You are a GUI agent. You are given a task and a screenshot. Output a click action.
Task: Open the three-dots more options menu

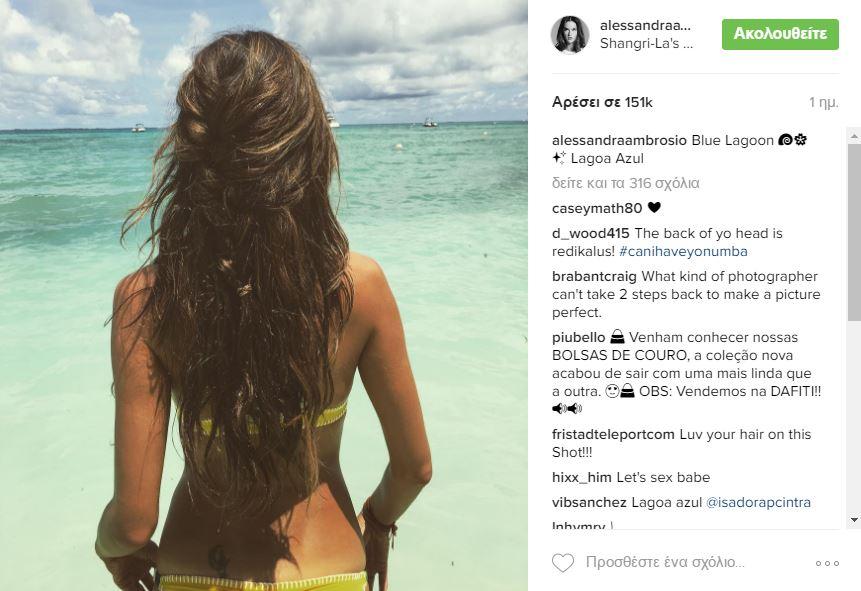pyautogui.click(x=828, y=563)
